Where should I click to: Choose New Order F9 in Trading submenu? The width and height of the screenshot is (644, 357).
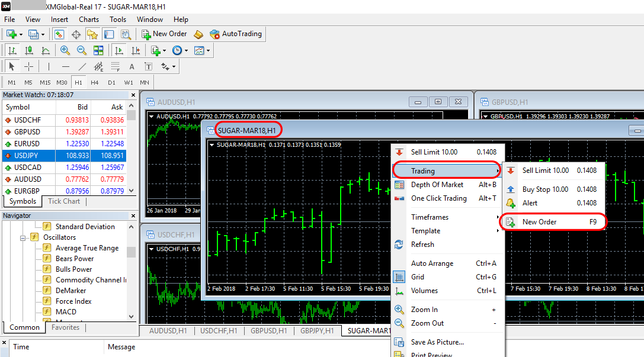553,222
